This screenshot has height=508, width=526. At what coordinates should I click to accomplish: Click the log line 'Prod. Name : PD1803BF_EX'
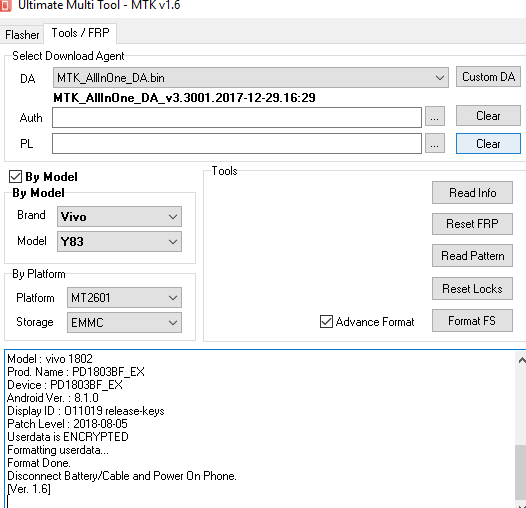[x=76, y=372]
